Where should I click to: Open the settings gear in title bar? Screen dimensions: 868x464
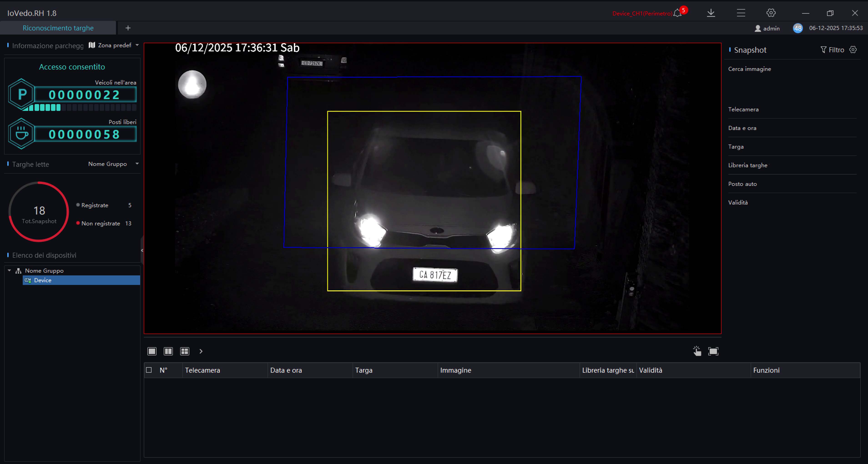(x=771, y=13)
